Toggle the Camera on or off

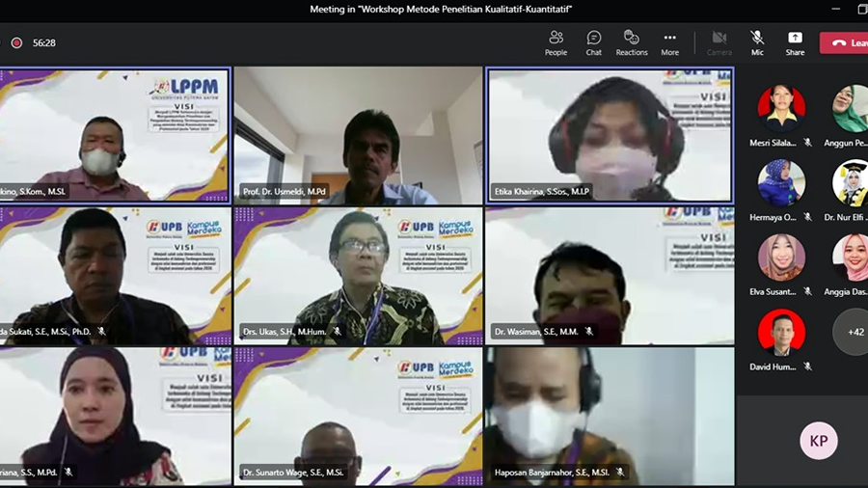point(719,42)
